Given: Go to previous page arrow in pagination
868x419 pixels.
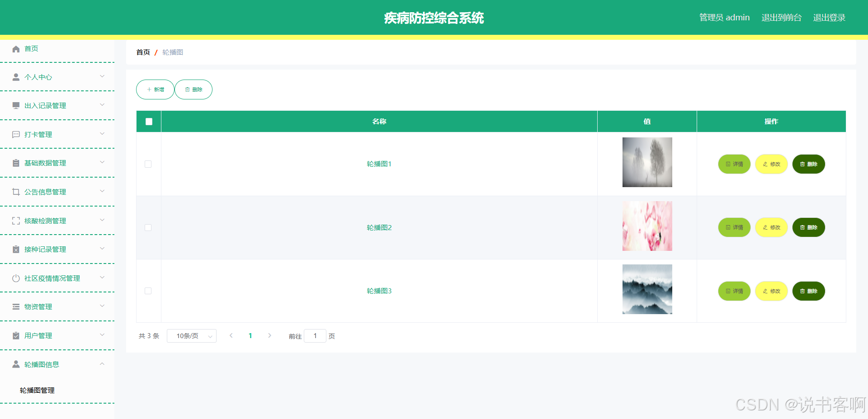Looking at the screenshot, I should coord(231,336).
